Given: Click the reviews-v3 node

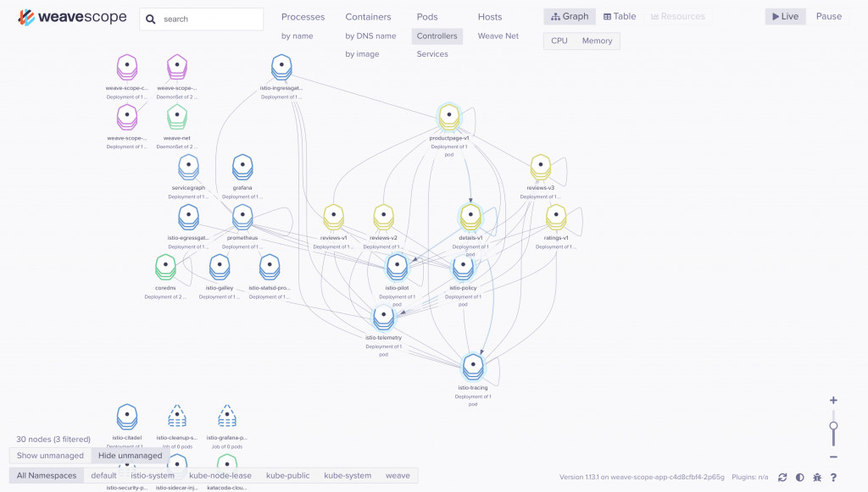Looking at the screenshot, I should tap(540, 167).
